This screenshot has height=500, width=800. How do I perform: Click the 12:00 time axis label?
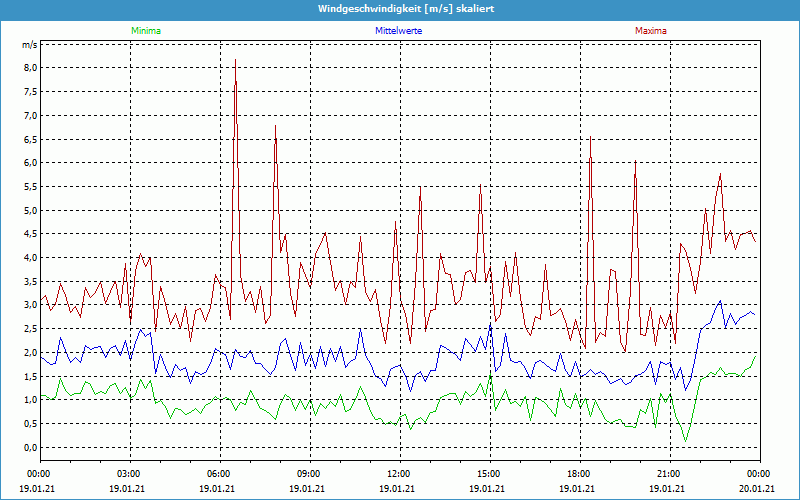[x=399, y=473]
